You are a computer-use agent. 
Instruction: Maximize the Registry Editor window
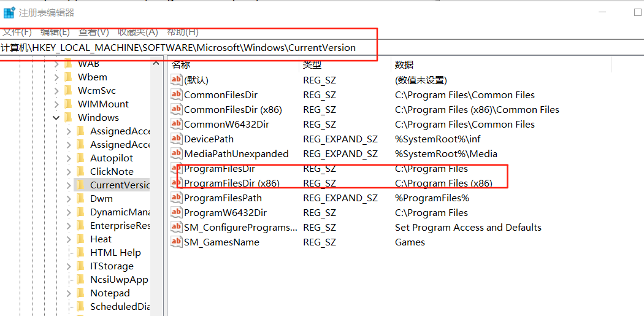click(637, 12)
